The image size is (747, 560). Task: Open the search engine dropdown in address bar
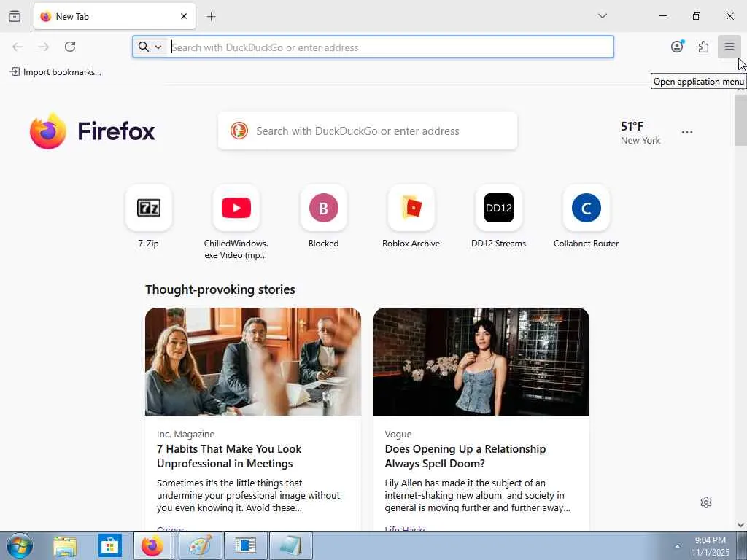[x=150, y=47]
